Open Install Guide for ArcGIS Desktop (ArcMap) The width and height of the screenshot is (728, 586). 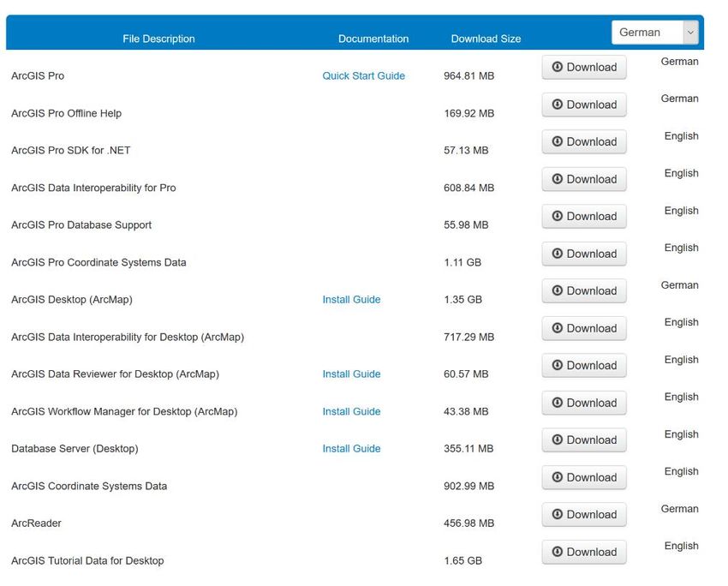351,300
